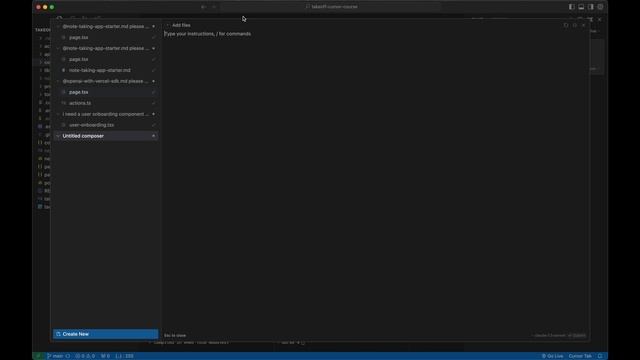This screenshot has height=360, width=640.
Task: Open the @openai-with-vercel-sdk.md composer entry
Action: 105,81
